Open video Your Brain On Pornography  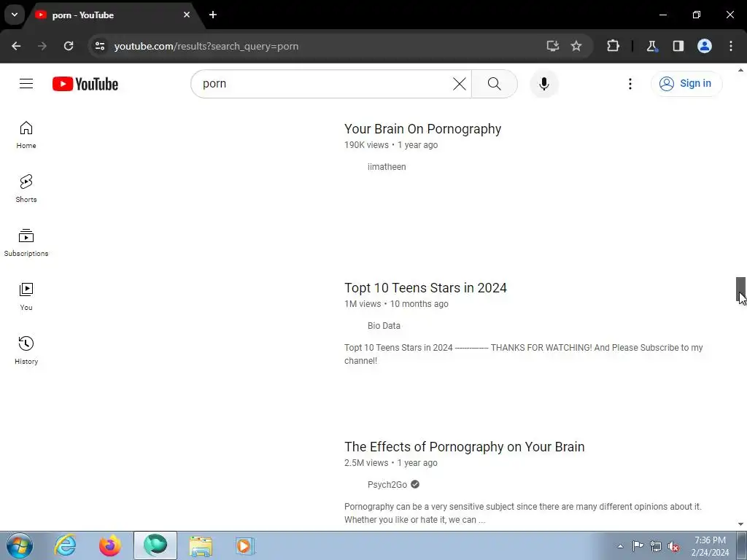(x=422, y=129)
